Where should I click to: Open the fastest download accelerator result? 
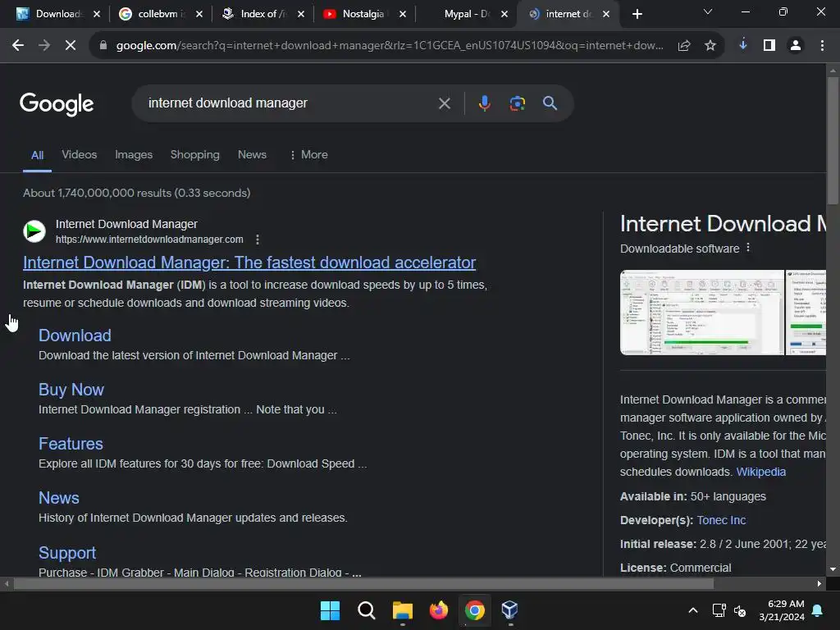[x=249, y=262]
